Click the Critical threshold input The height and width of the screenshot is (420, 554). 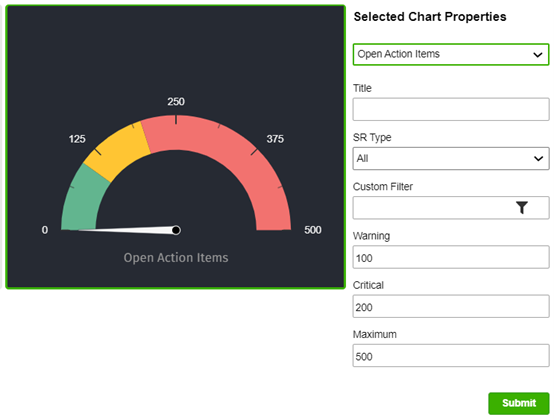tap(451, 306)
